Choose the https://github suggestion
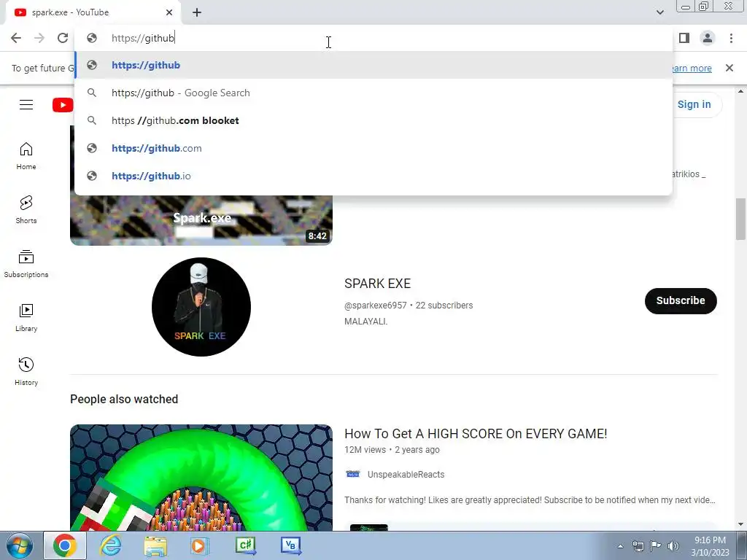Image resolution: width=747 pixels, height=560 pixels. [373, 65]
